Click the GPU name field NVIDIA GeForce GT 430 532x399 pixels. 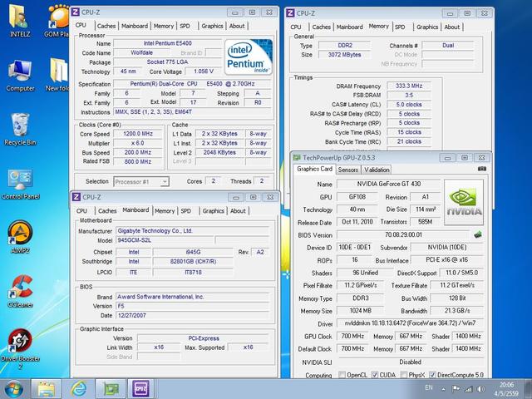click(389, 184)
